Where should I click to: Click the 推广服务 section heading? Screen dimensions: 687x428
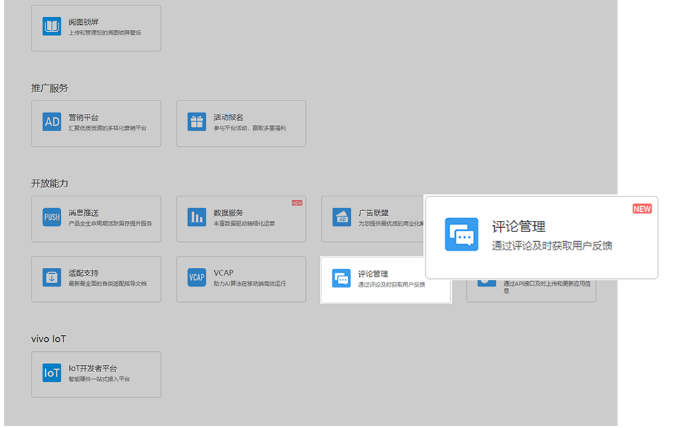tap(50, 88)
